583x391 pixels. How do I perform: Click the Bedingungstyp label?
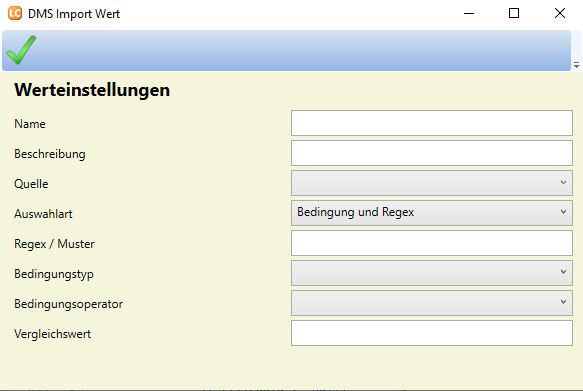pos(54,274)
